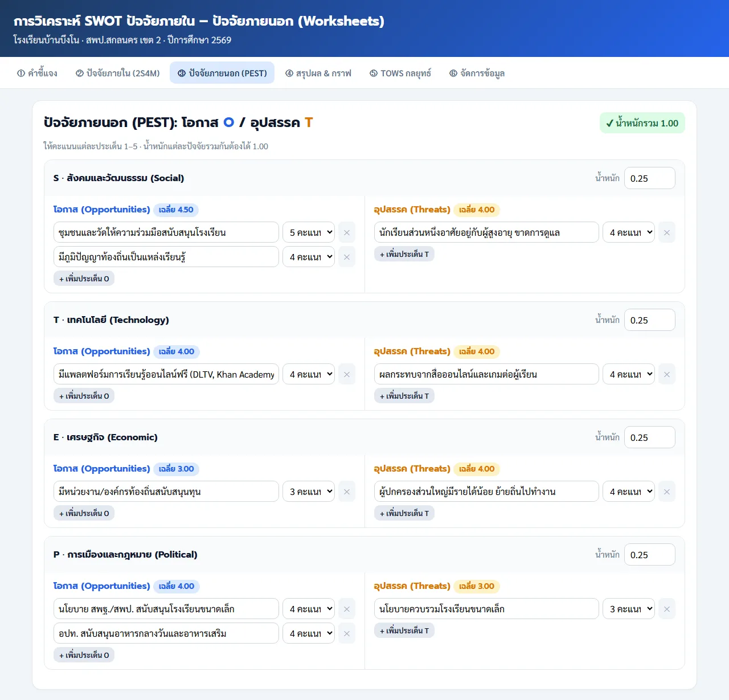This screenshot has height=700, width=729.
Task: Add an opportunity item under Technology
Action: (x=84, y=396)
